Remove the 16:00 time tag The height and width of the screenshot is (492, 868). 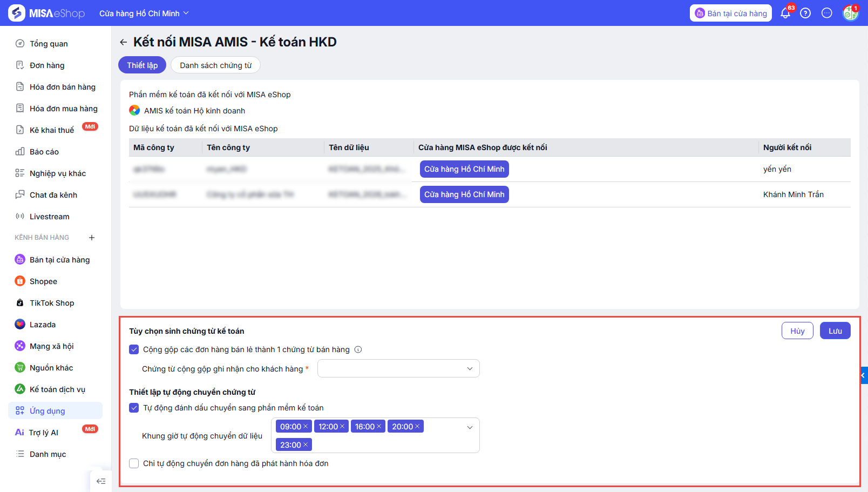click(x=379, y=427)
